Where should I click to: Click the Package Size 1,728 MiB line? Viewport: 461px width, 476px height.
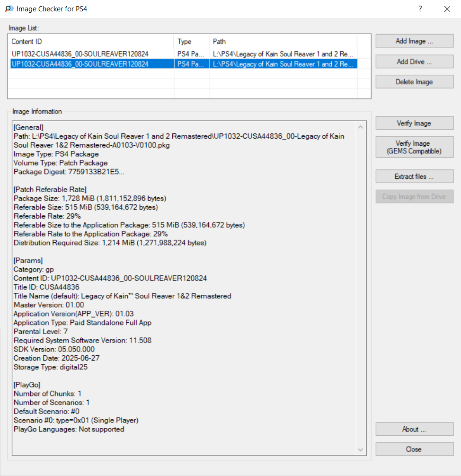[x=90, y=199]
